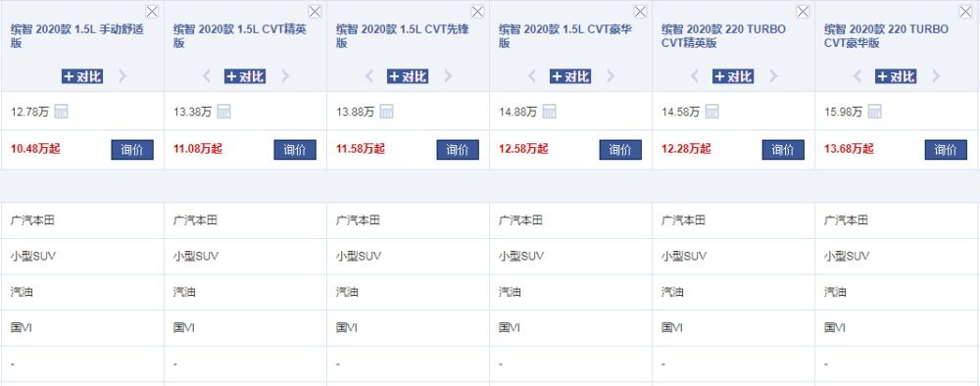Click 广汽本田 in the 手动舒适版 column
This screenshot has width=980, height=386.
(32, 220)
